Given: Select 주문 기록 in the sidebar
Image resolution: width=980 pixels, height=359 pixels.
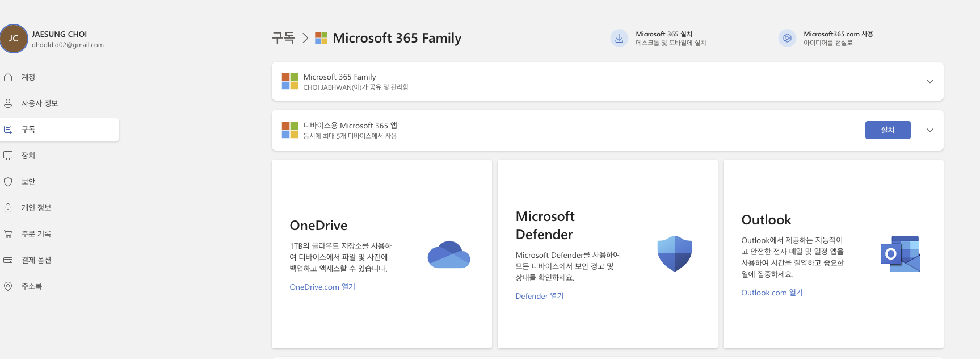Looking at the screenshot, I should [x=60, y=234].
